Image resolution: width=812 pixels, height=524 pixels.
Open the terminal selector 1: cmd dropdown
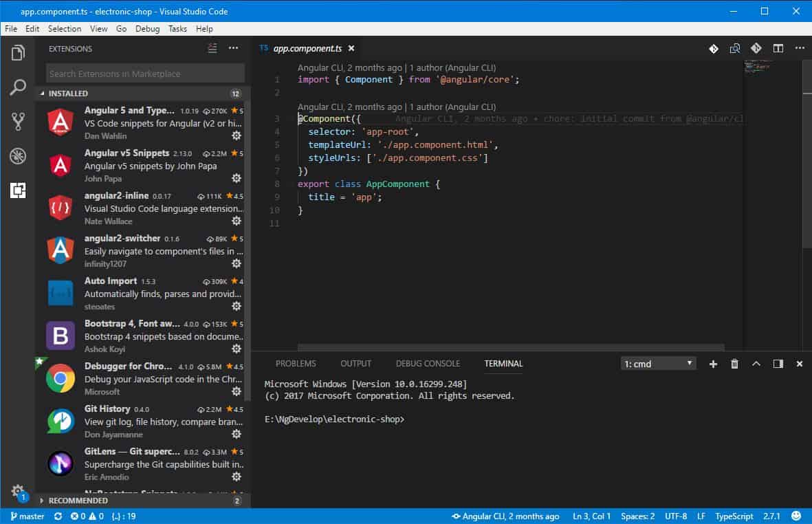(x=658, y=364)
